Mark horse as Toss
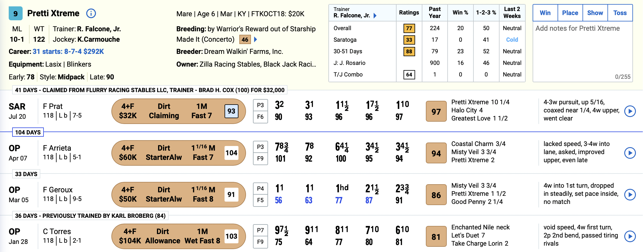The width and height of the screenshot is (644, 252). [x=620, y=13]
